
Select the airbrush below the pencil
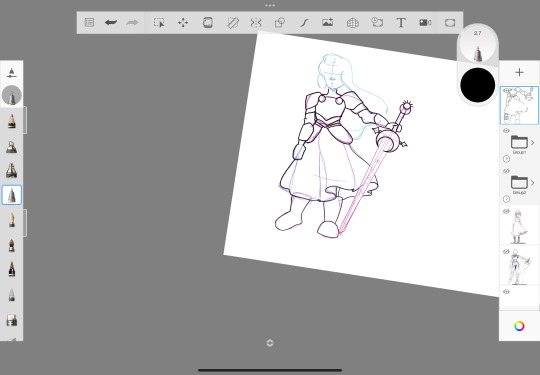12,146
